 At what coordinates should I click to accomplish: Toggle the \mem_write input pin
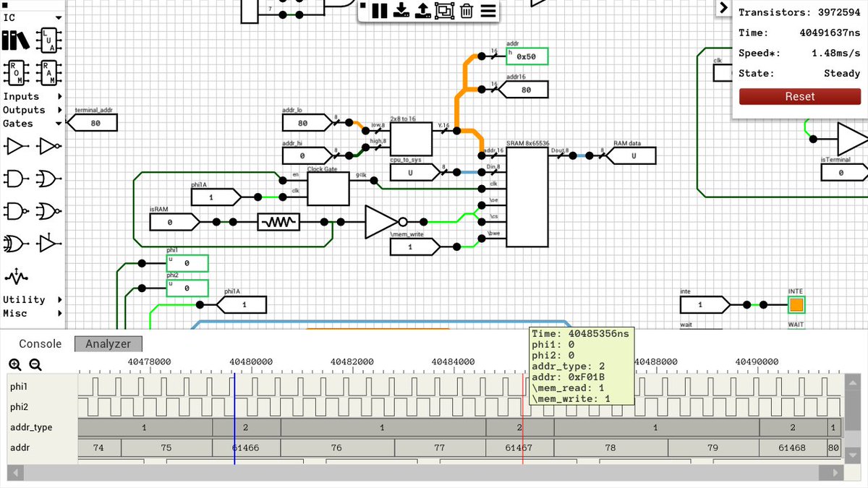tap(414, 247)
